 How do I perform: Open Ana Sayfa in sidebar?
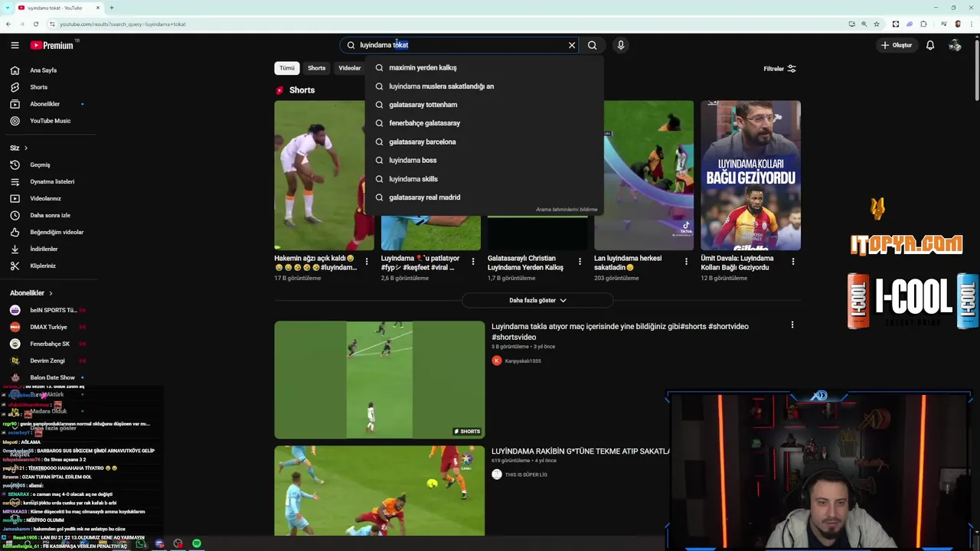(43, 70)
